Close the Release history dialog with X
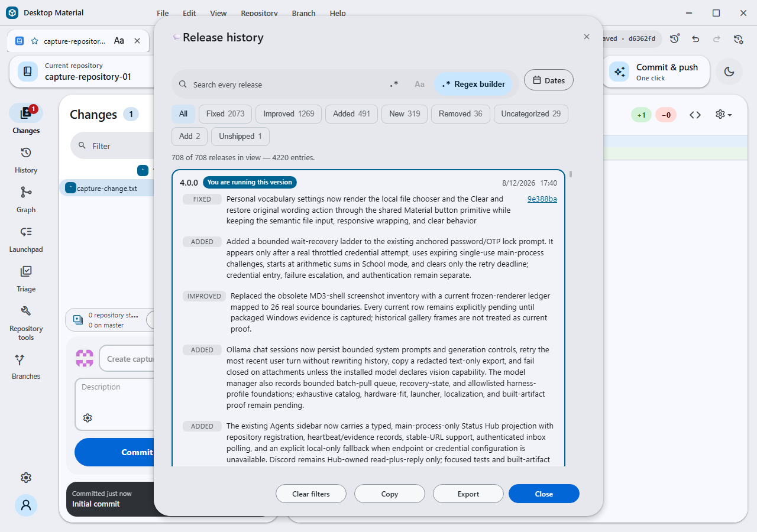757x532 pixels. tap(587, 37)
